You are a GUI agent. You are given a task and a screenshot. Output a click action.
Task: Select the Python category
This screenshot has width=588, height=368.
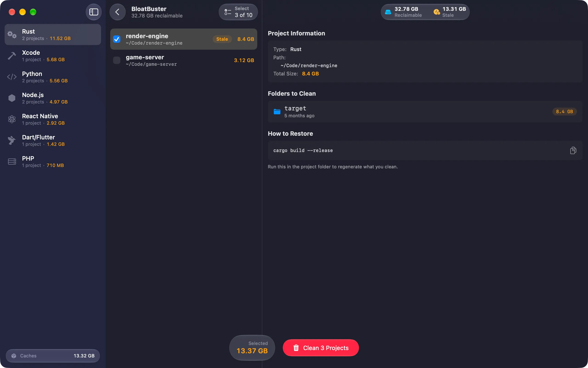click(x=53, y=77)
